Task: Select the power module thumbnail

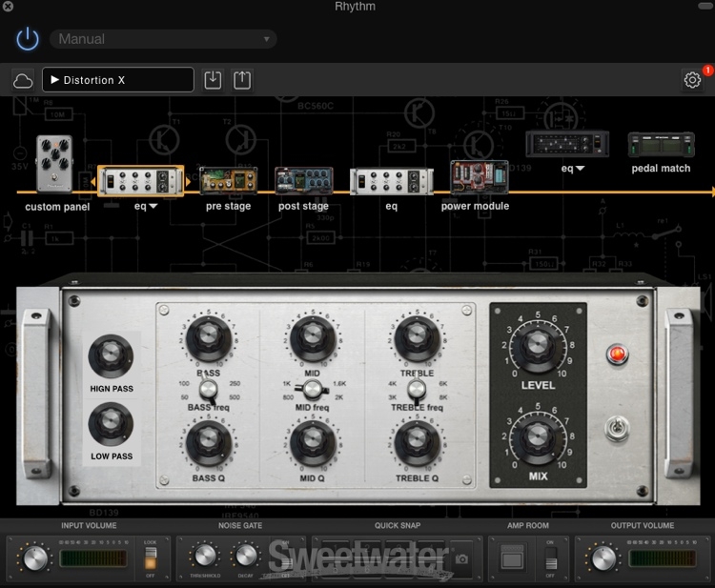Action: tap(480, 178)
